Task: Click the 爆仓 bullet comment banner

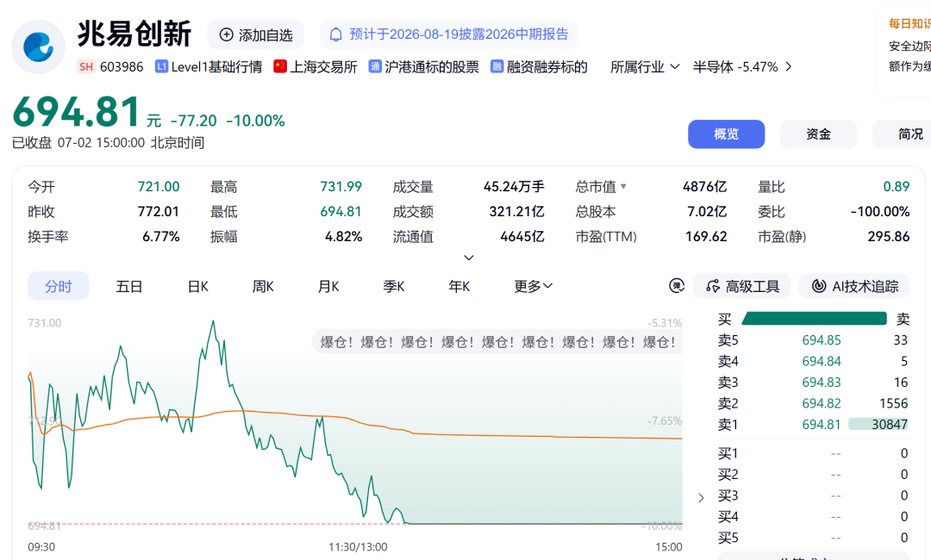Action: 497,342
